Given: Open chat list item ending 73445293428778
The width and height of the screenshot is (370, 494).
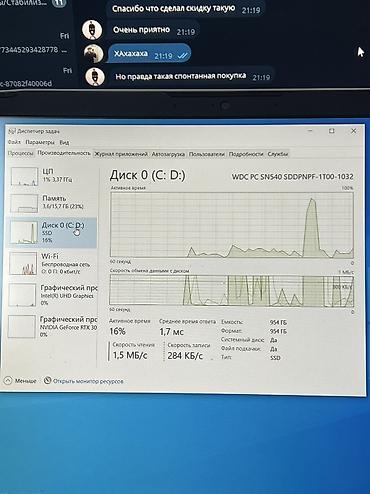Looking at the screenshot, I should pos(36,44).
